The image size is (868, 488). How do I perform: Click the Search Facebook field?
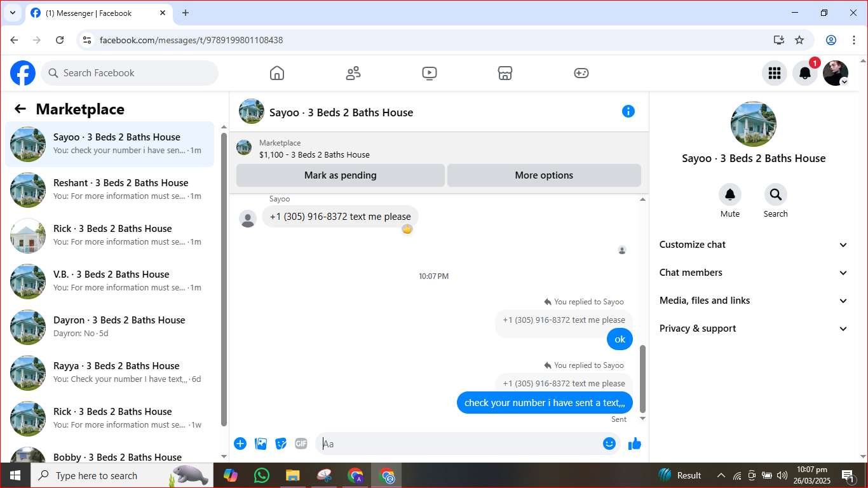coord(130,73)
